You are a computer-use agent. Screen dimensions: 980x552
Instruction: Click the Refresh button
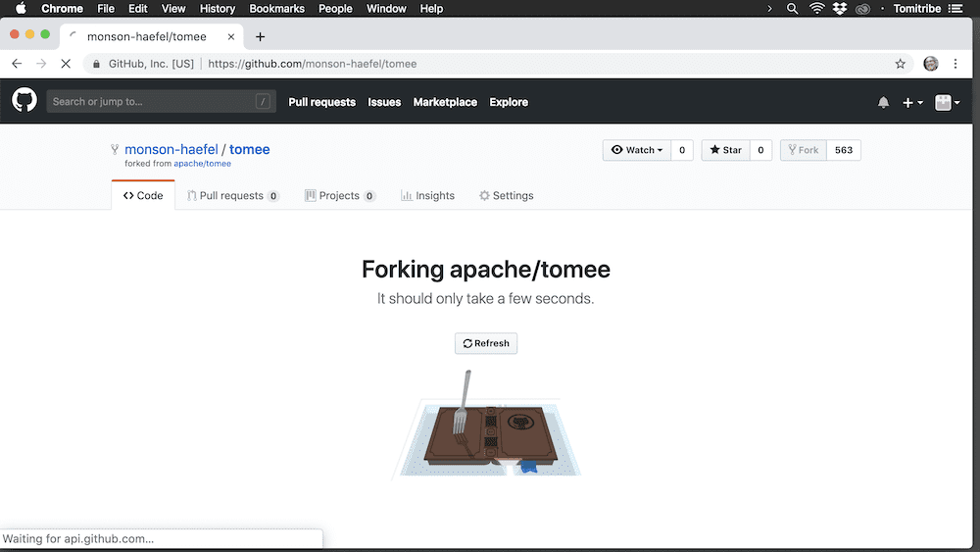coord(486,343)
